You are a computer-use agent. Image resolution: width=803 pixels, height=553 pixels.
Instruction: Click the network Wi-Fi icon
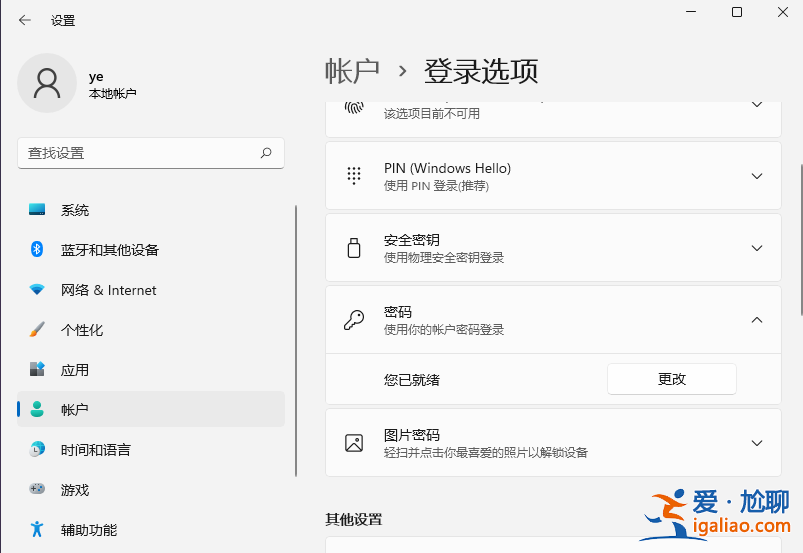coord(37,289)
